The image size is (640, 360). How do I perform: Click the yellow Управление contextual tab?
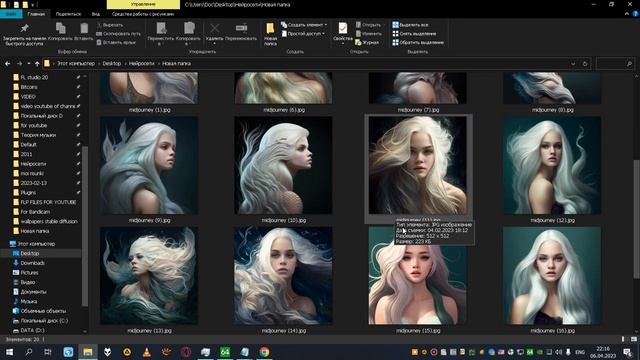[143, 4]
